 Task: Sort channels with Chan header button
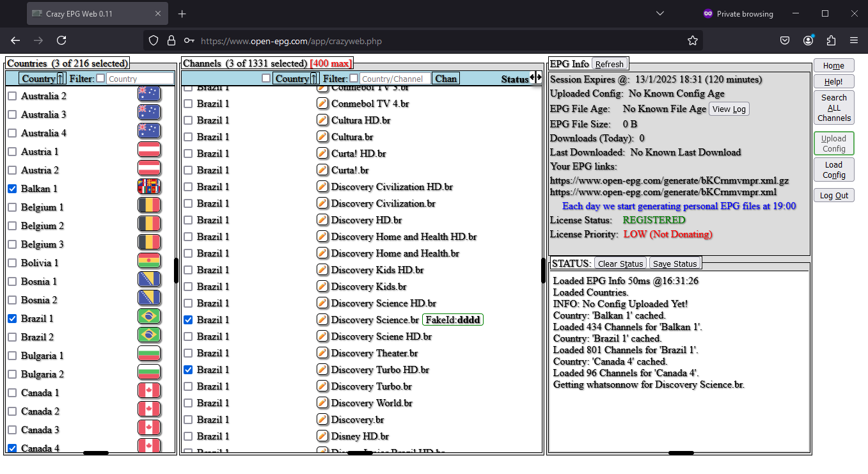tap(446, 79)
